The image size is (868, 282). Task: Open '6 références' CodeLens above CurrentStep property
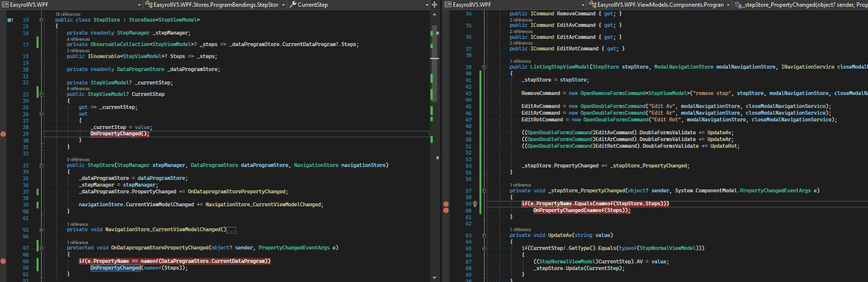[x=79, y=89]
